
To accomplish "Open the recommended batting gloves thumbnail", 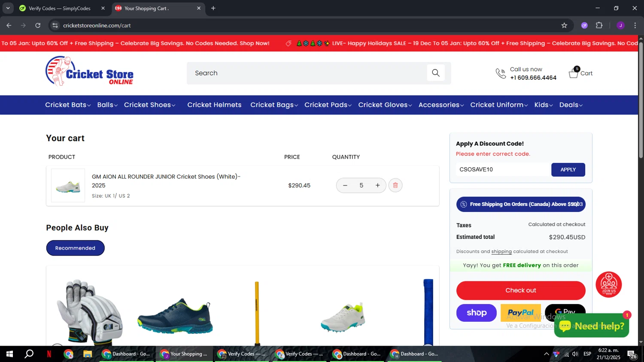I will pyautogui.click(x=89, y=312).
